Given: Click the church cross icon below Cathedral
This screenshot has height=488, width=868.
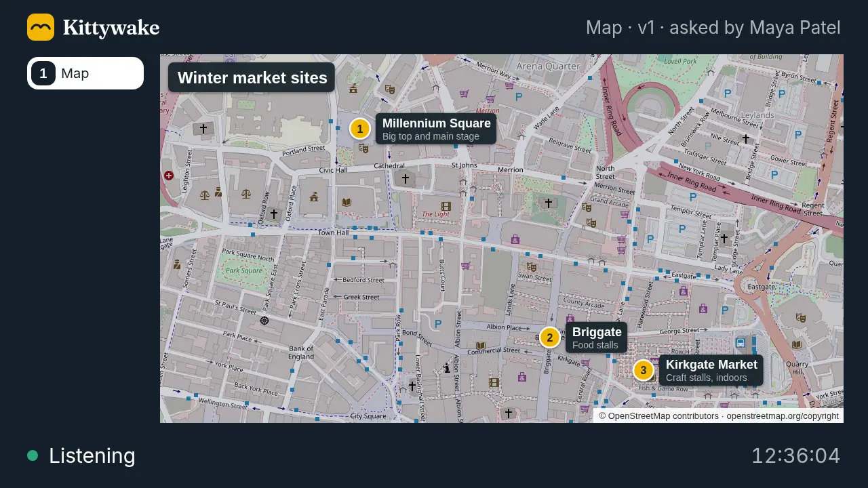Looking at the screenshot, I should point(406,179).
